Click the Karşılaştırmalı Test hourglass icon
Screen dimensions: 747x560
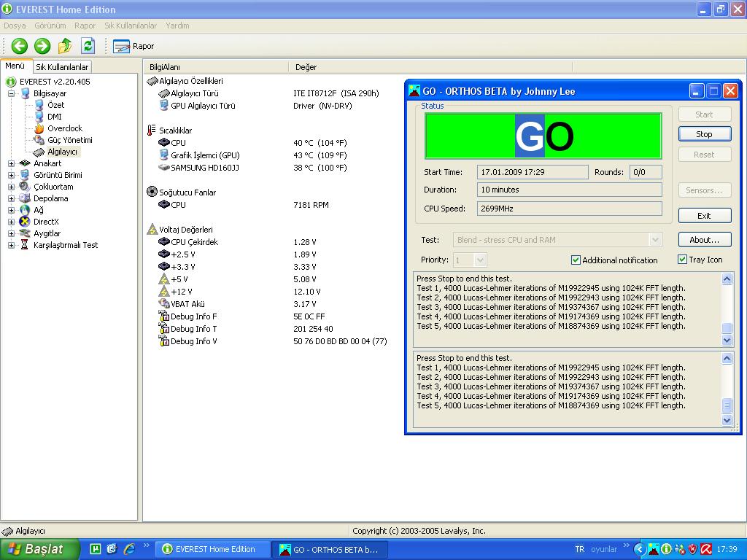(24, 245)
